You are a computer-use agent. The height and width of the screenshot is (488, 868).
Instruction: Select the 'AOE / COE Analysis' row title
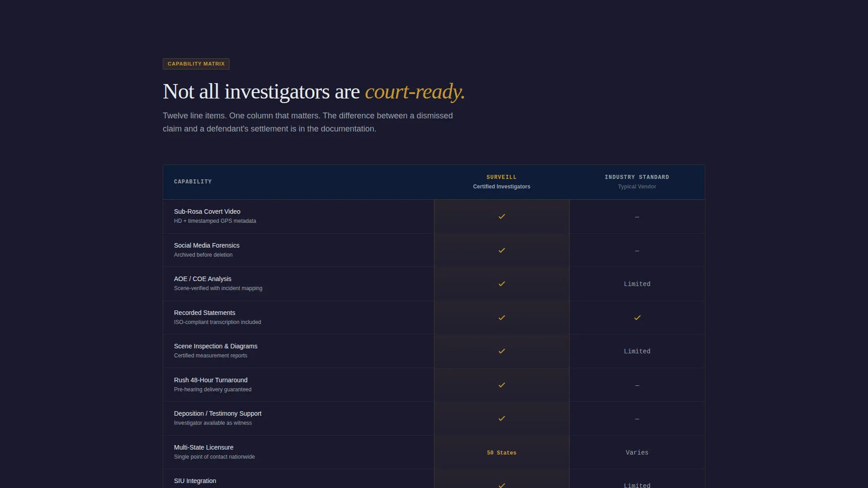(203, 279)
